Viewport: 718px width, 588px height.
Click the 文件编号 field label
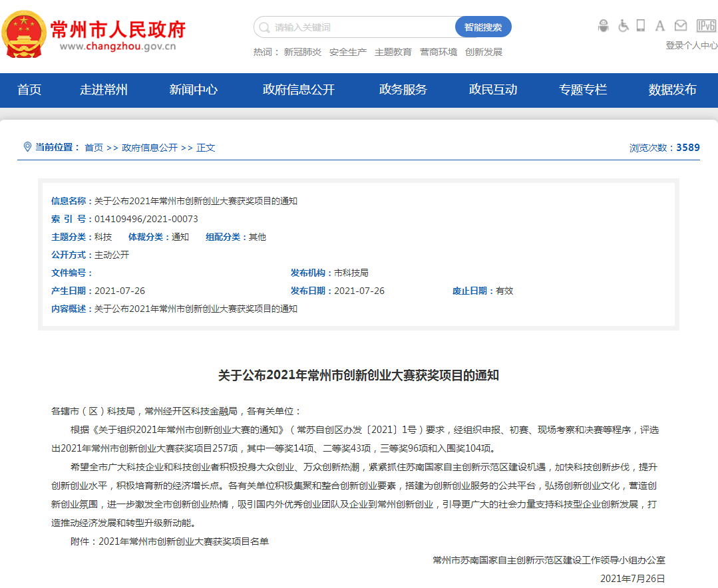pyautogui.click(x=71, y=273)
